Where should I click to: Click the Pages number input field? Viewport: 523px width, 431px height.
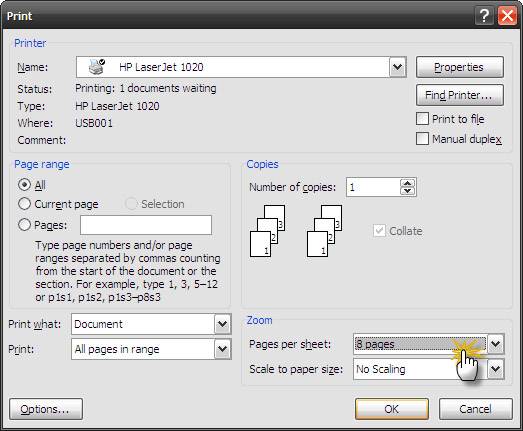(146, 225)
